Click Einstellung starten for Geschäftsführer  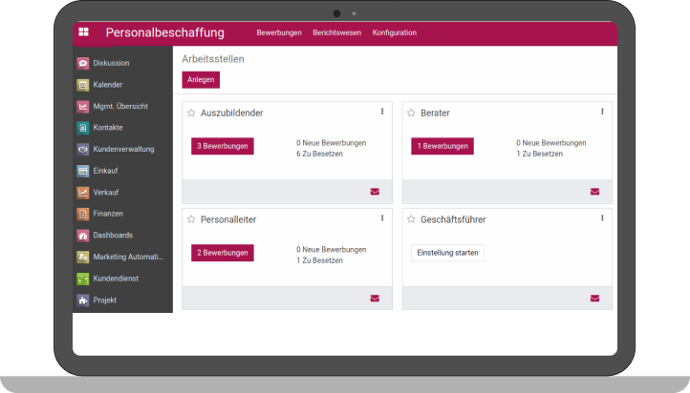coord(448,253)
